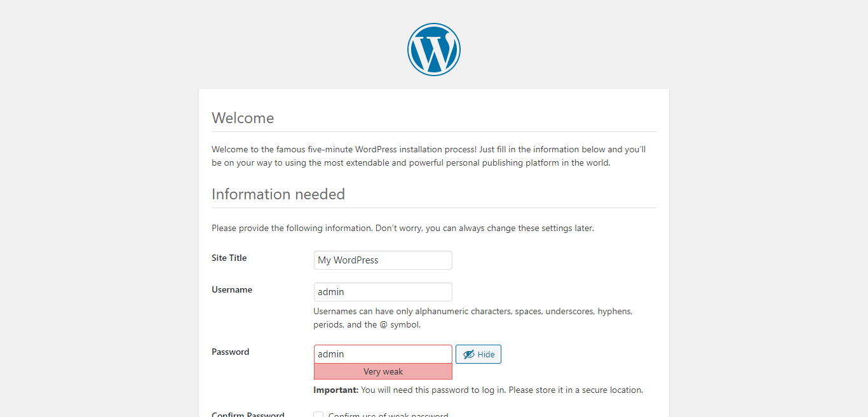Click the Username label
The width and height of the screenshot is (868, 417).
tap(232, 289)
